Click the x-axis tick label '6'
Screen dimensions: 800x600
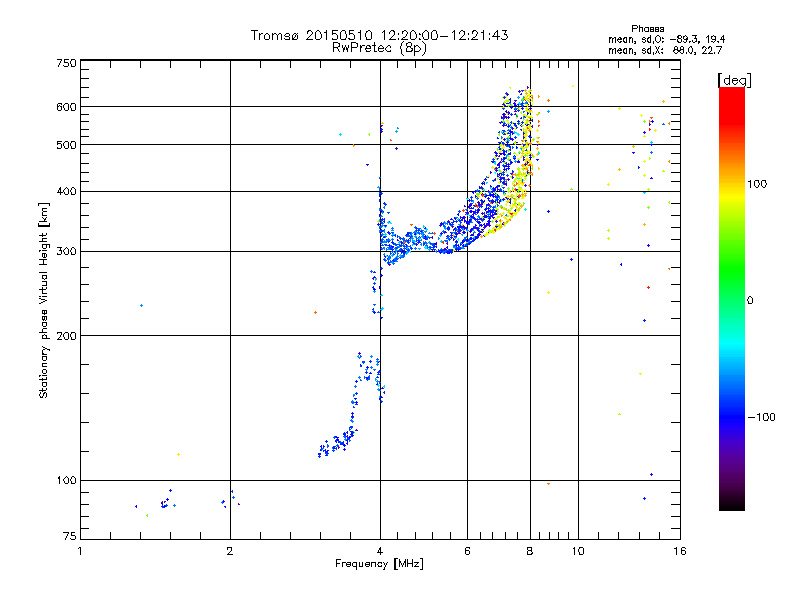467,551
